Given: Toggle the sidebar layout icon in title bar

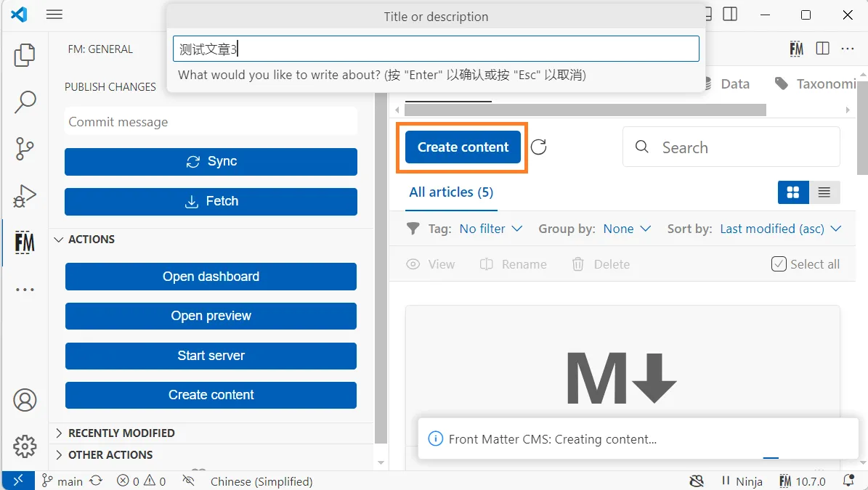Looking at the screenshot, I should coord(730,15).
